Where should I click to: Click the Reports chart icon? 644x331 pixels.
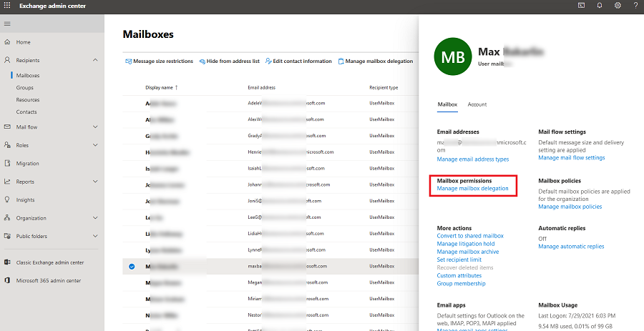point(7,182)
